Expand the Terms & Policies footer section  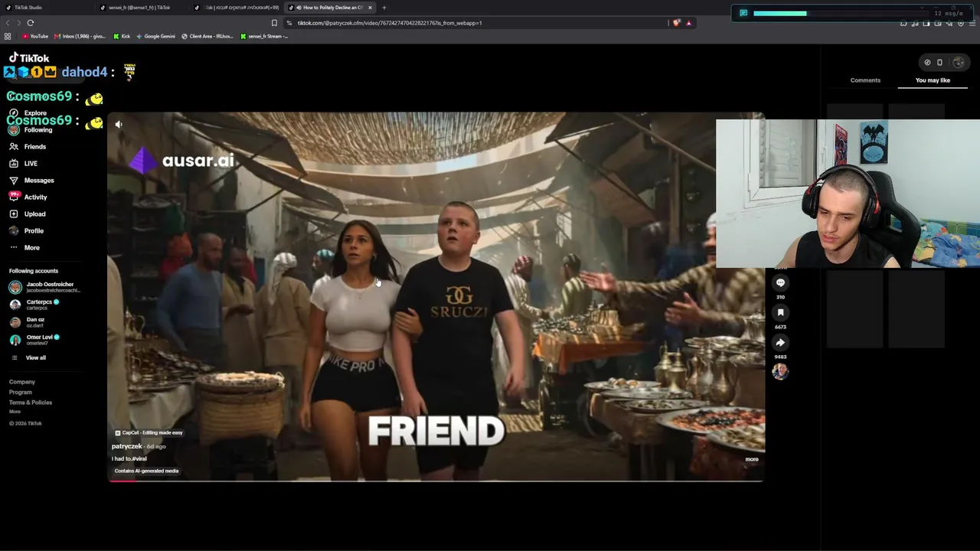pos(31,403)
